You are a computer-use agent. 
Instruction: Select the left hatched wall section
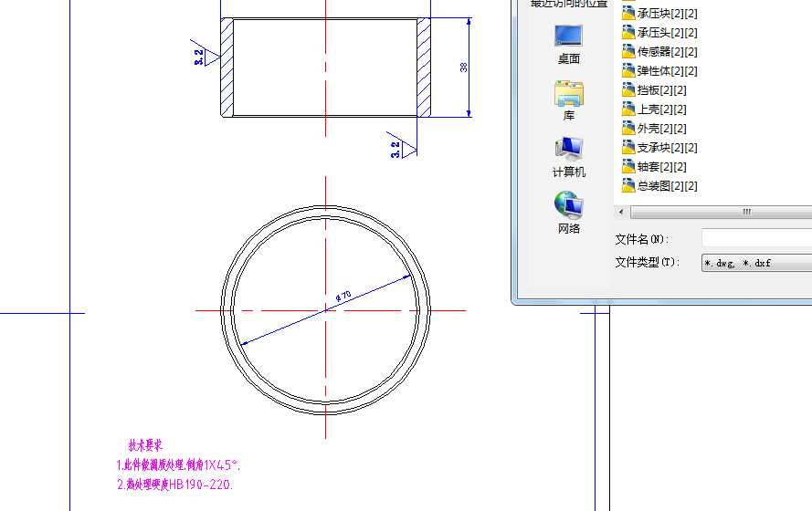click(227, 68)
